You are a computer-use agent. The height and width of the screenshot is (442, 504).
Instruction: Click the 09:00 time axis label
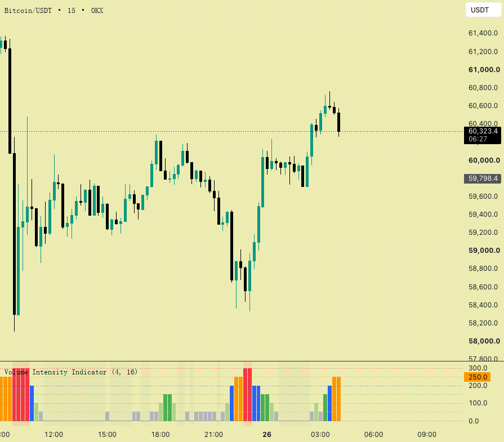point(427,435)
